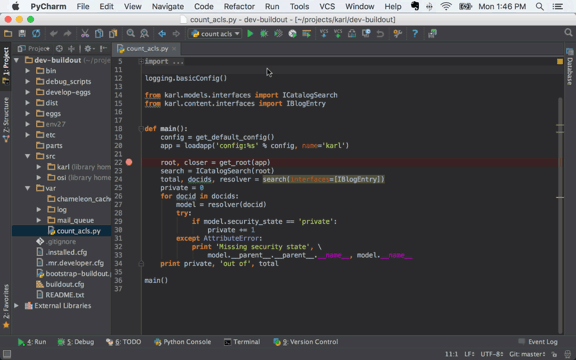The height and width of the screenshot is (360, 576).
Task: Open the Run tool window button
Action: click(32, 342)
